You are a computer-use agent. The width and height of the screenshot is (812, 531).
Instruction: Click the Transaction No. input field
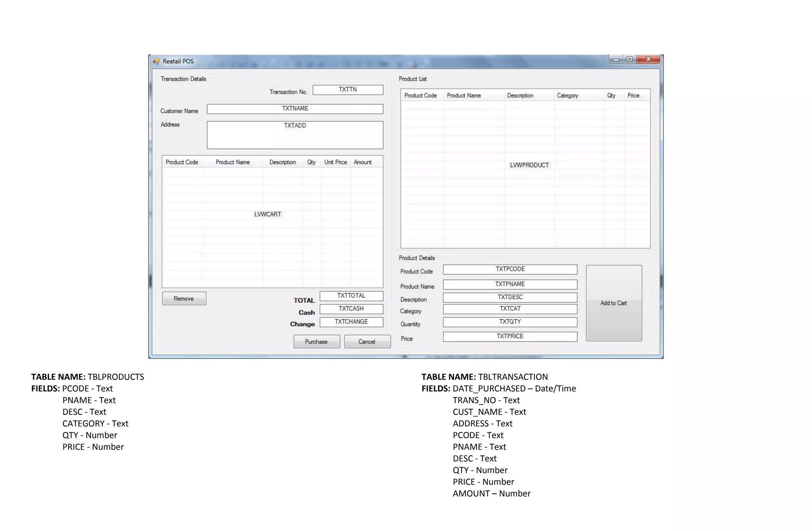(348, 90)
